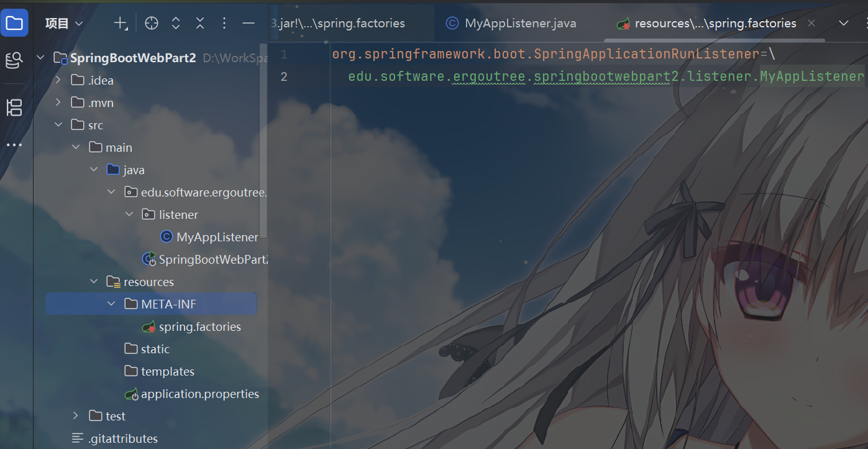This screenshot has height=449, width=868.
Task: Collapse all tree nodes icon
Action: coord(200,24)
